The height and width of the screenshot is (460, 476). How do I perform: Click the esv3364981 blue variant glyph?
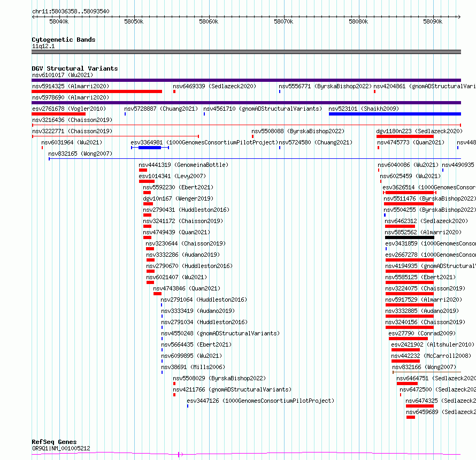(x=150, y=148)
